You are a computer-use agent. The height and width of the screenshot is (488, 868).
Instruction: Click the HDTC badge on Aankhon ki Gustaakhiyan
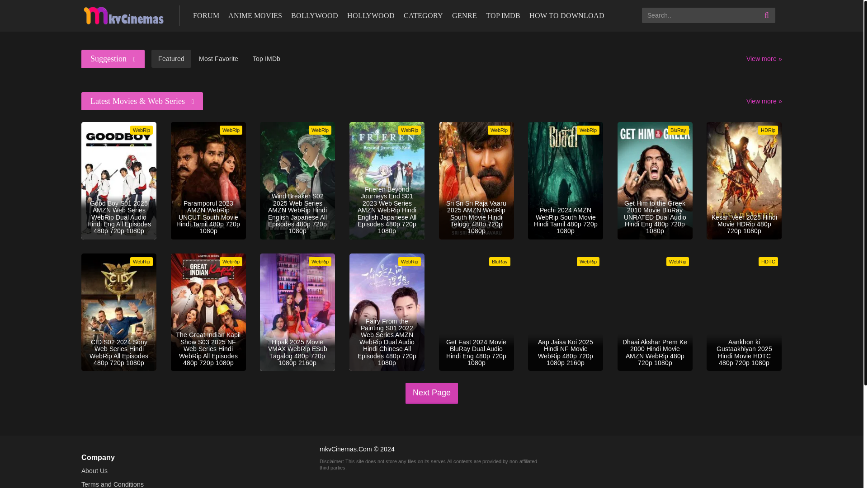pyautogui.click(x=768, y=262)
